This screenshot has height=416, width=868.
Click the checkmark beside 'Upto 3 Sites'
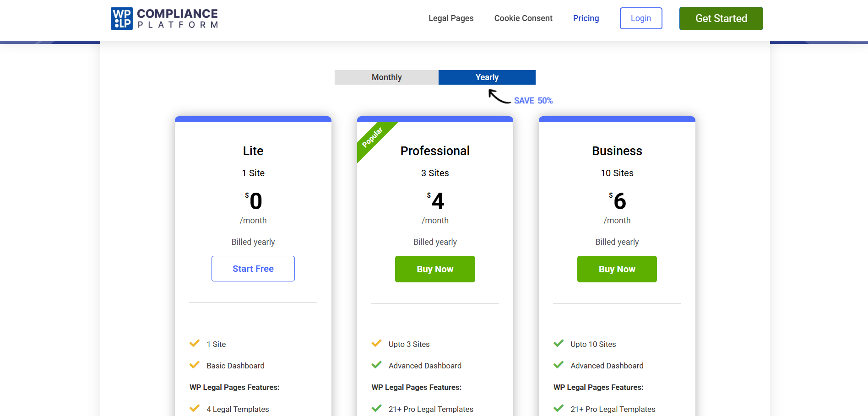pyautogui.click(x=376, y=343)
